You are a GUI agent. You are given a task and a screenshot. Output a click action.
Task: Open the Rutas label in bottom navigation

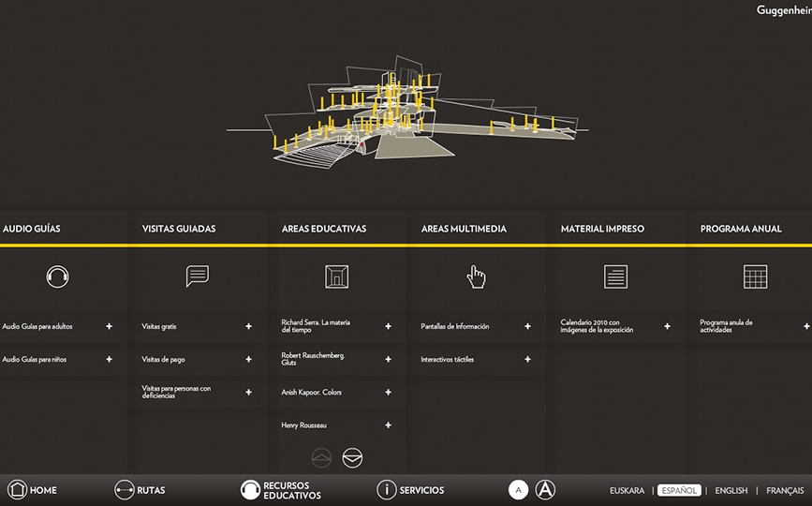pyautogui.click(x=151, y=490)
